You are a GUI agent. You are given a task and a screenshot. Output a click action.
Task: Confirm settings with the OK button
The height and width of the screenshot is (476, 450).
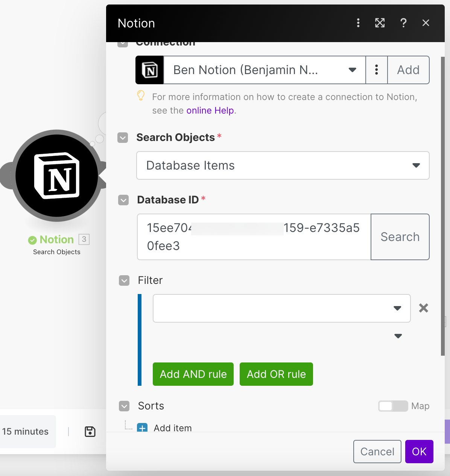click(419, 452)
